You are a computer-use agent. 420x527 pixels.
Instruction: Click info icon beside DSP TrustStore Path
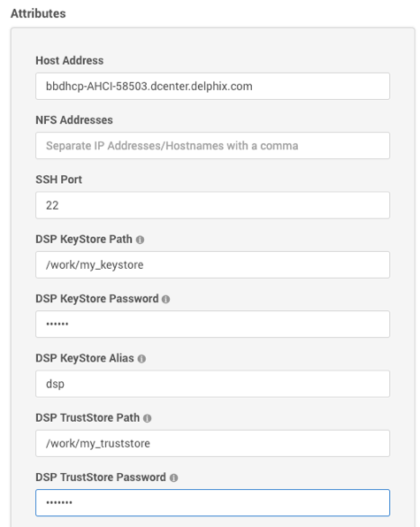pyautogui.click(x=147, y=418)
